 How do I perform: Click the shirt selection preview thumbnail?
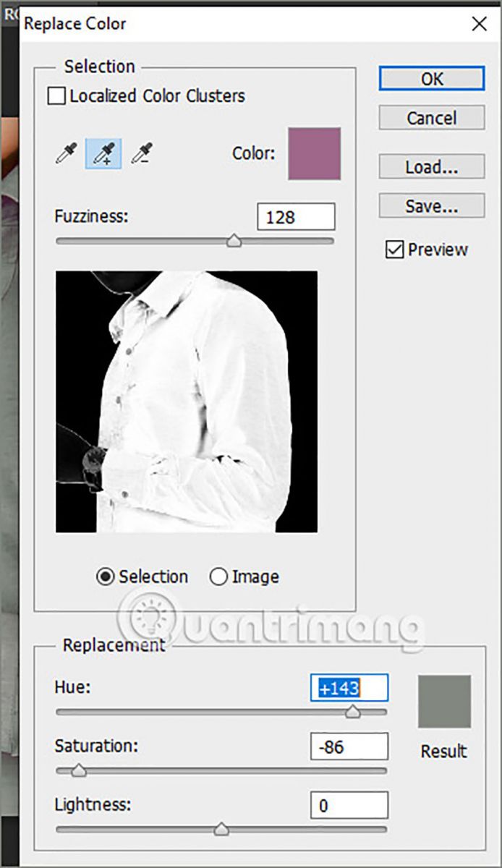click(x=187, y=402)
